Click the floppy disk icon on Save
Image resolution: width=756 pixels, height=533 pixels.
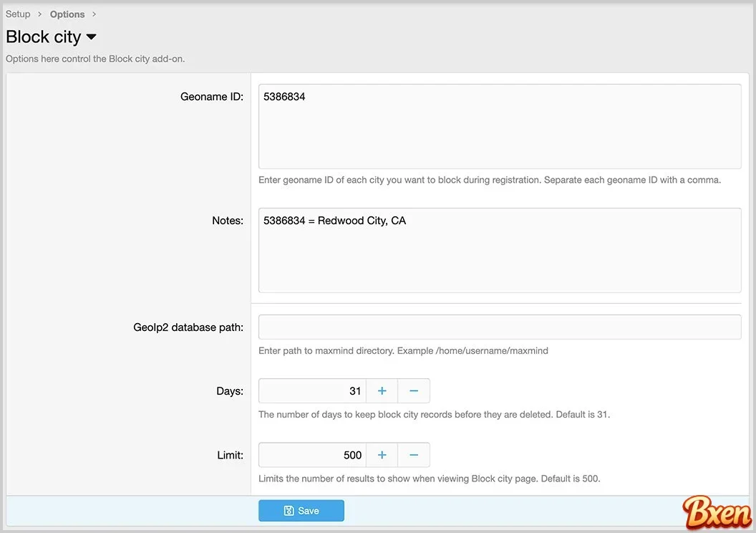point(289,511)
